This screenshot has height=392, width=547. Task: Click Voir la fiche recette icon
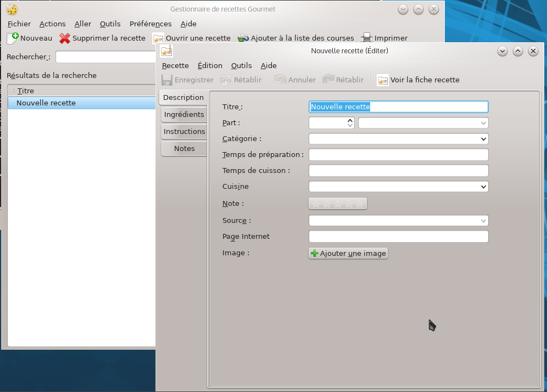(383, 80)
